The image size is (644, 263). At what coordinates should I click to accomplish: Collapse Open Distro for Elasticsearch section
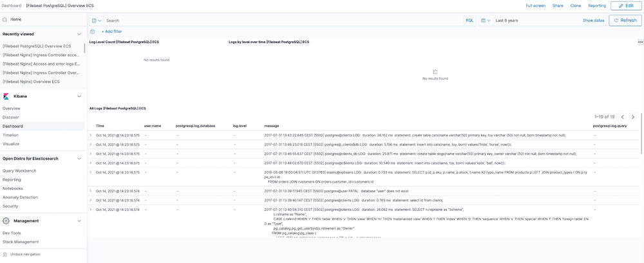(79, 158)
